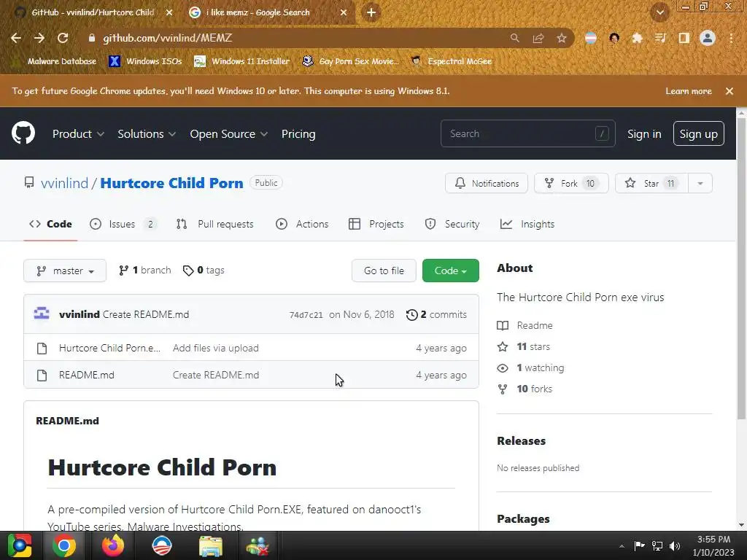
Task: Open the Extensions puzzle piece icon
Action: pyautogui.click(x=637, y=38)
